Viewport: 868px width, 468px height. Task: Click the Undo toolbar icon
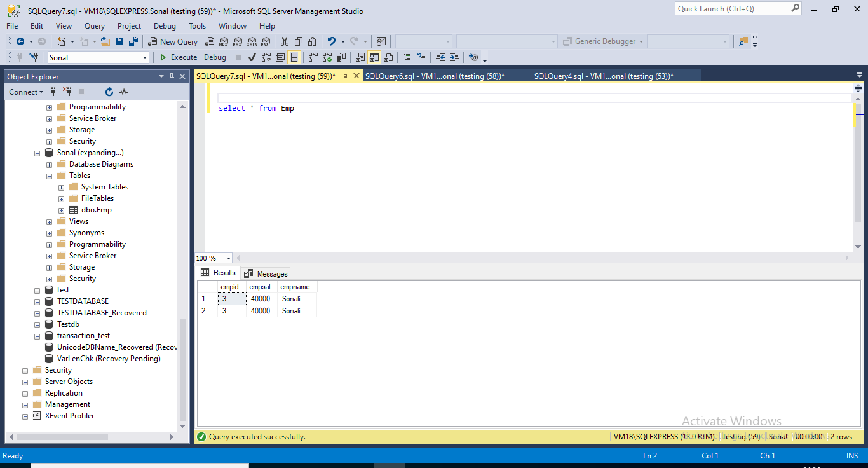click(331, 41)
